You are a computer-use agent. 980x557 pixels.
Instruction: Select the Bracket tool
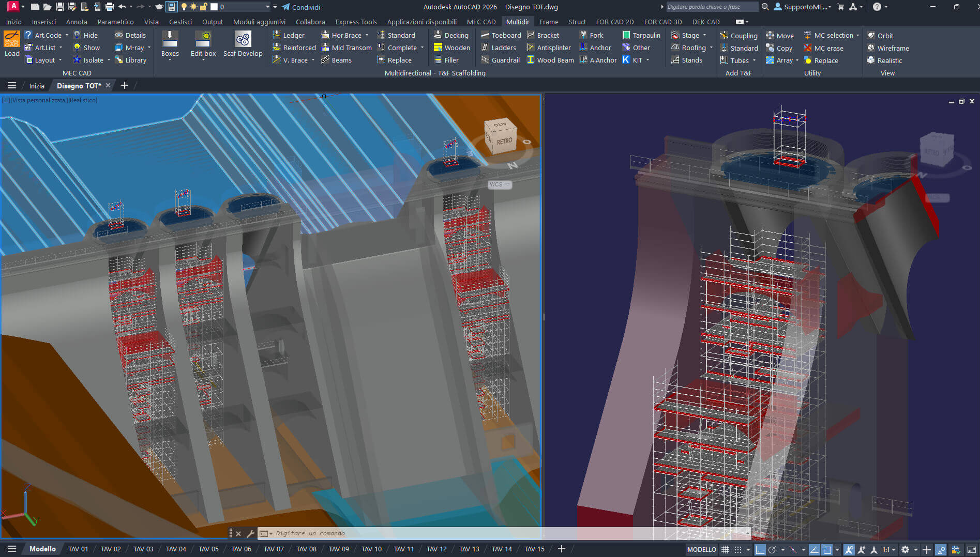pos(542,35)
